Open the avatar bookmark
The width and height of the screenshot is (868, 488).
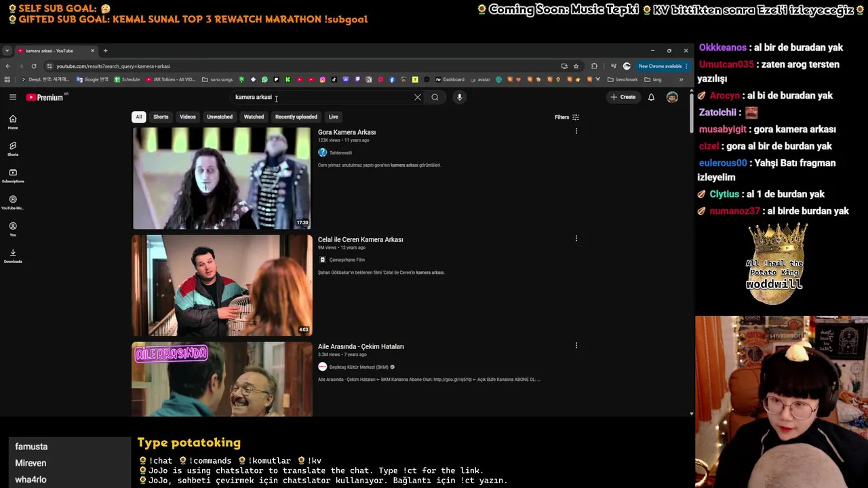(480, 79)
